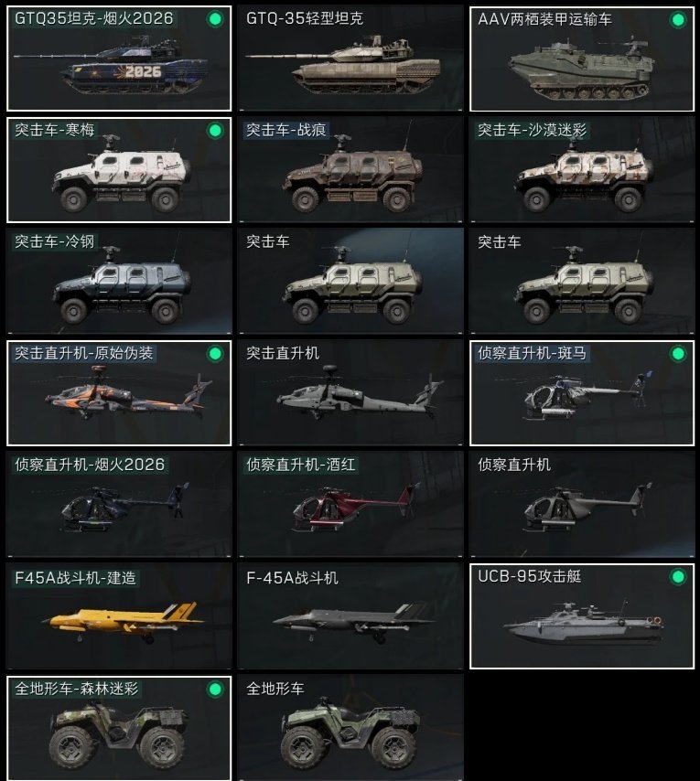Image resolution: width=700 pixels, height=781 pixels.
Task: Click green equipped dot on UCB-95攻击艇
Action: 677,577
